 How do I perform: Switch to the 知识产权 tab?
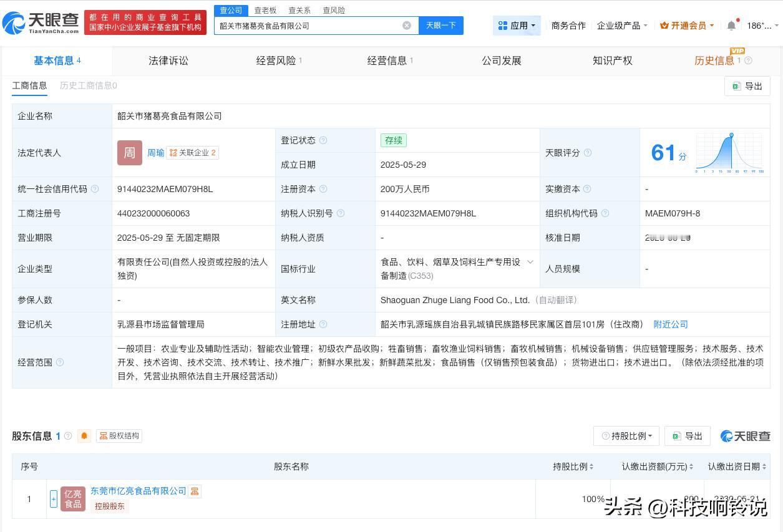click(x=612, y=60)
